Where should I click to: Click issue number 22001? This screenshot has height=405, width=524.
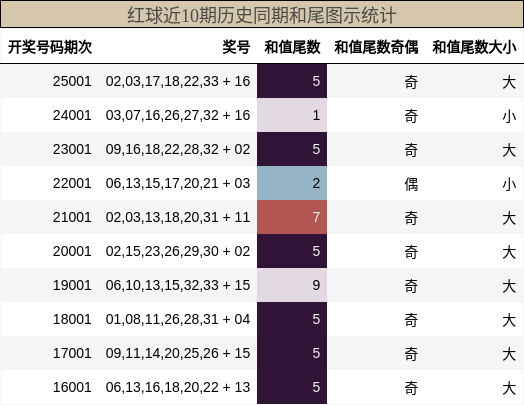pos(72,183)
